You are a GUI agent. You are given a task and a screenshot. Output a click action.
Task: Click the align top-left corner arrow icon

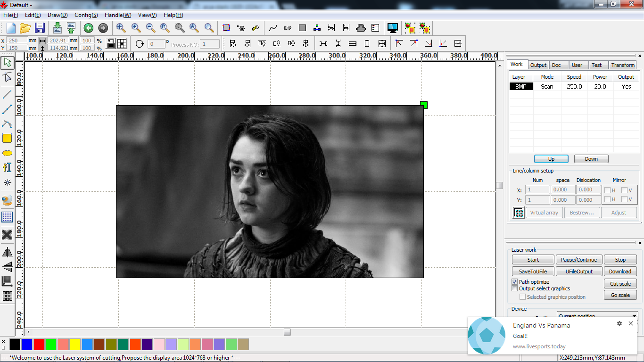tap(399, 43)
